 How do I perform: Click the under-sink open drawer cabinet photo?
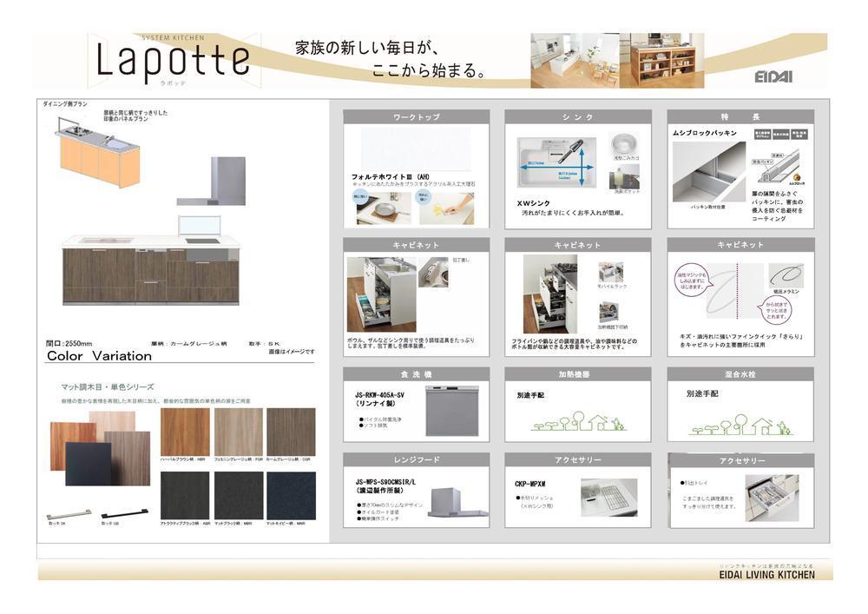tap(381, 294)
